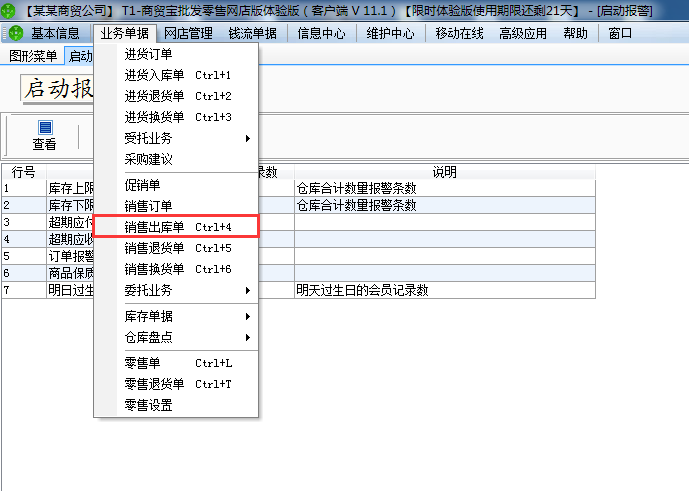Open the 维护中心 menu

coord(390,33)
